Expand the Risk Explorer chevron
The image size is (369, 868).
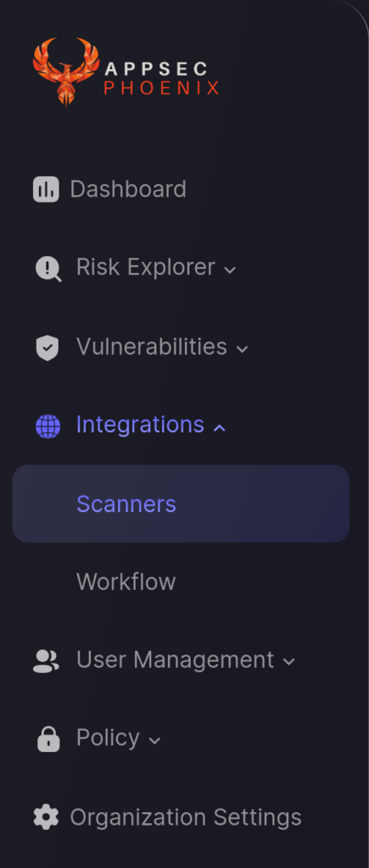[229, 270]
